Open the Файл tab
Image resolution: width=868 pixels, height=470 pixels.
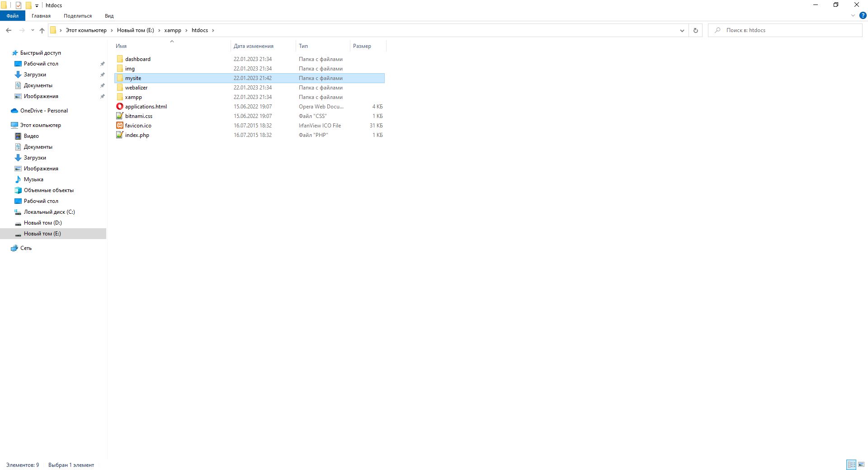(12, 16)
